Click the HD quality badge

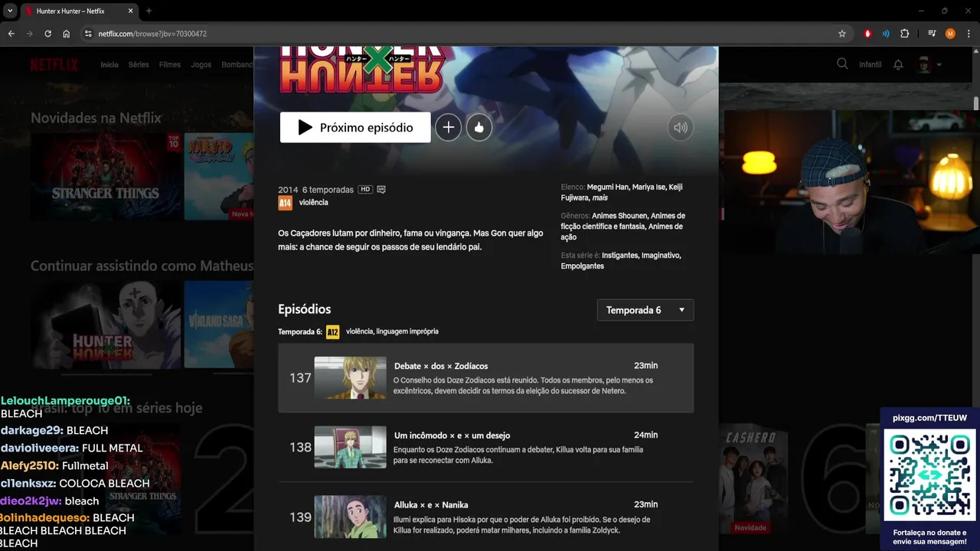click(365, 189)
